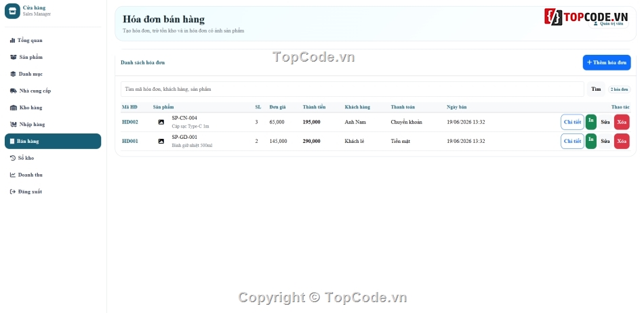Click the Tìm search button
644x313 pixels.
click(x=596, y=89)
